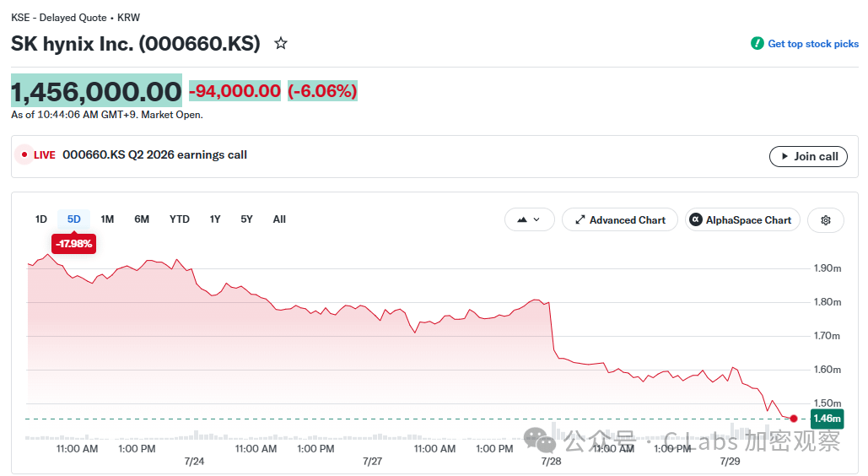Click the -94,000.00 price change value
This screenshot has width=868, height=476.
click(x=235, y=91)
